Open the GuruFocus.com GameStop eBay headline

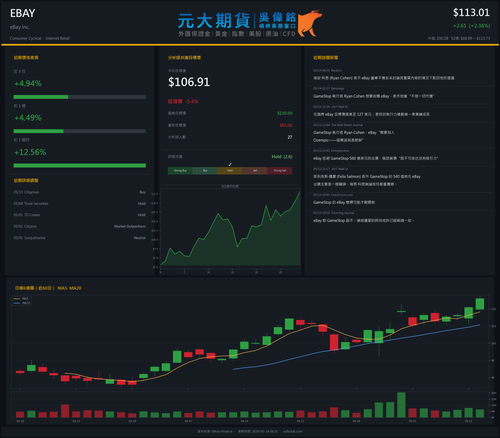pyautogui.click(x=344, y=202)
